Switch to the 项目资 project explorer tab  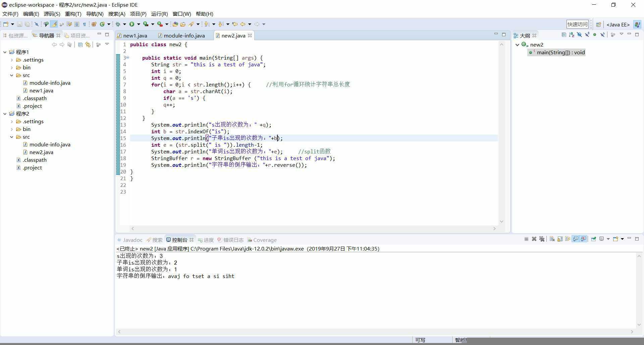coord(77,36)
